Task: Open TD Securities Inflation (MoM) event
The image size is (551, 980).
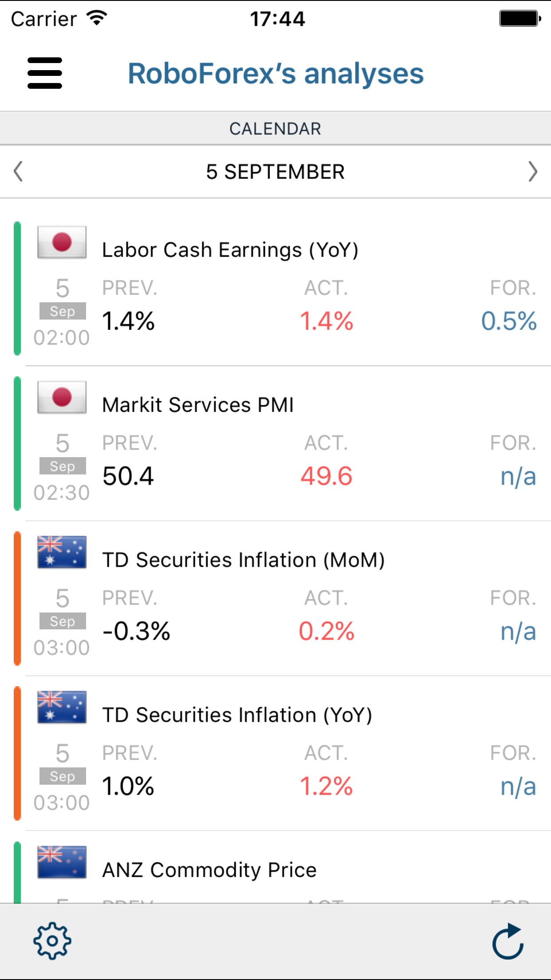Action: click(x=243, y=560)
